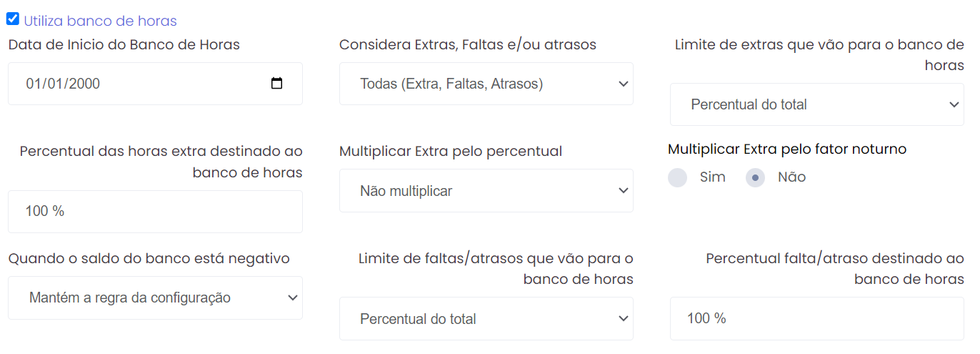Open the Limite de extras banco de horas dropdown
Image resolution: width=980 pixels, height=354 pixels.
pyautogui.click(x=817, y=104)
